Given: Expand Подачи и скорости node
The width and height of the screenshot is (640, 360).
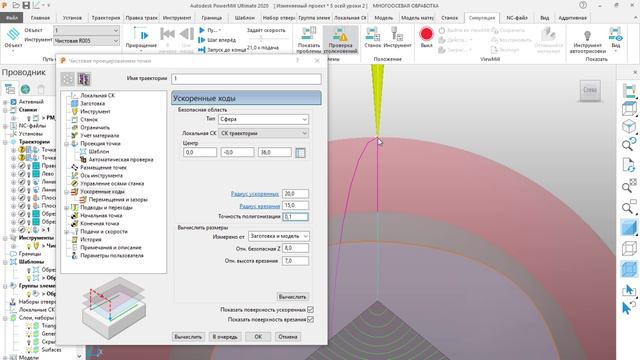Looking at the screenshot, I should pyautogui.click(x=67, y=232).
